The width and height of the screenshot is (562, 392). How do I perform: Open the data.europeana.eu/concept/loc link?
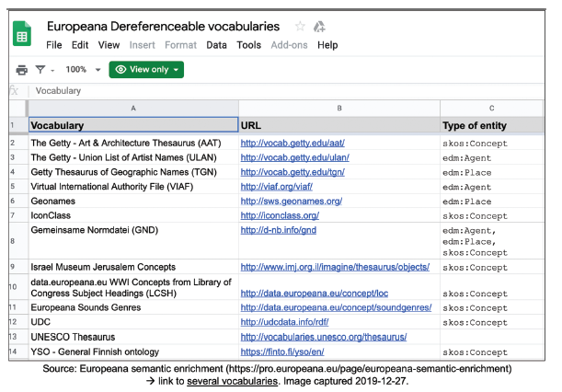click(314, 294)
